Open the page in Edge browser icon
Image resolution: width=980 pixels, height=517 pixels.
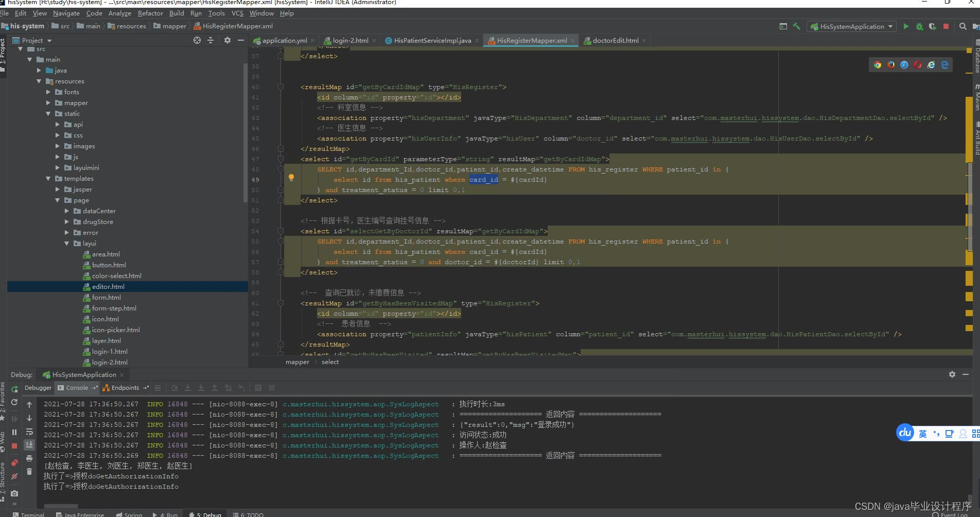click(944, 65)
